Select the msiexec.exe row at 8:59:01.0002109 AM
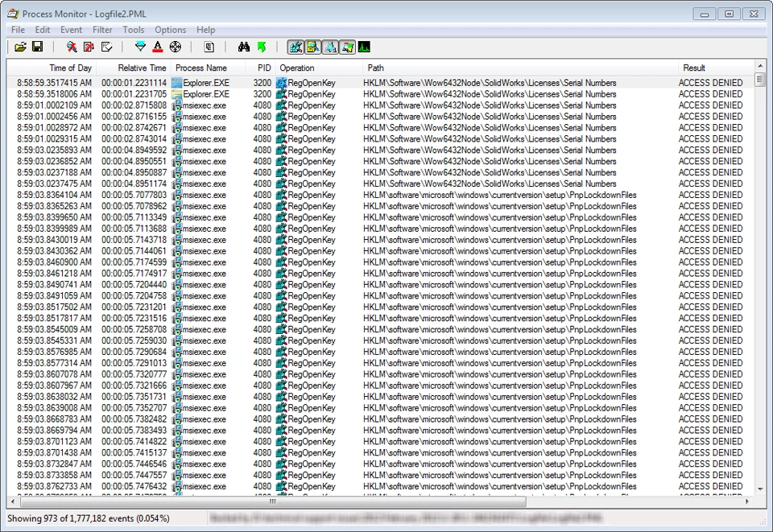Viewport: 773px width, 532px height. click(381, 105)
